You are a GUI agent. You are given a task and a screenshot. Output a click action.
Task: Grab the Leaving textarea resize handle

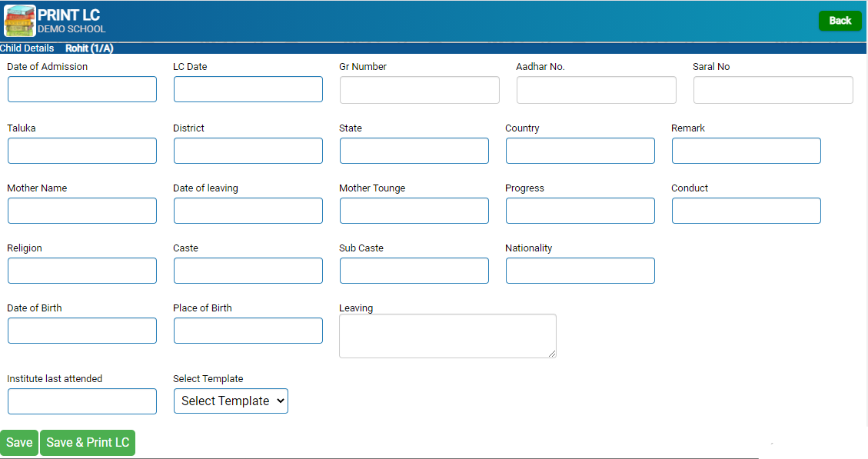click(x=552, y=354)
